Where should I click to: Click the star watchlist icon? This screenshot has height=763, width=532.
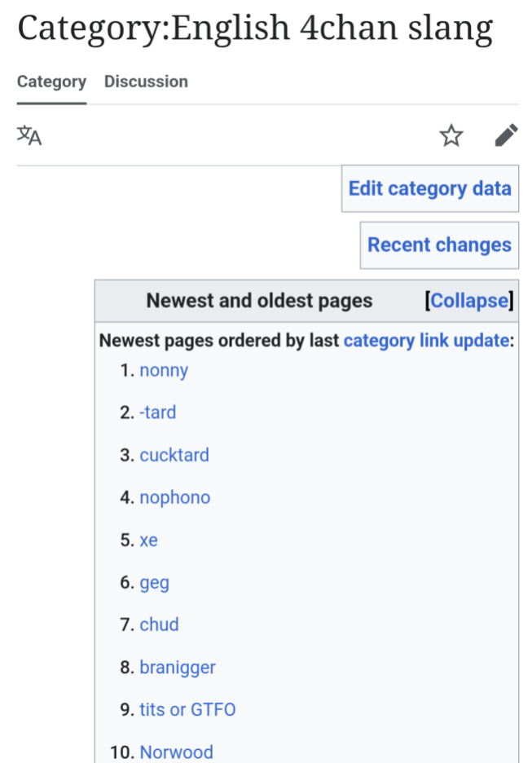point(451,135)
